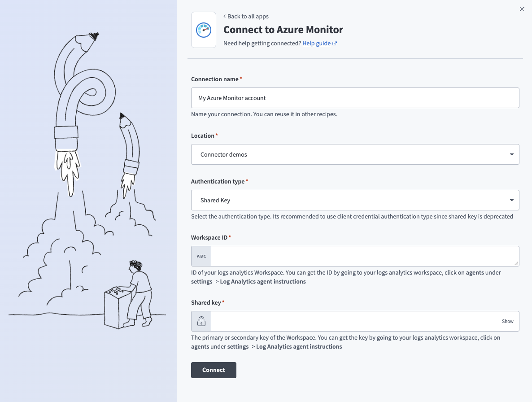
Task: Open the Authentication type dropdown
Action: pyautogui.click(x=354, y=200)
